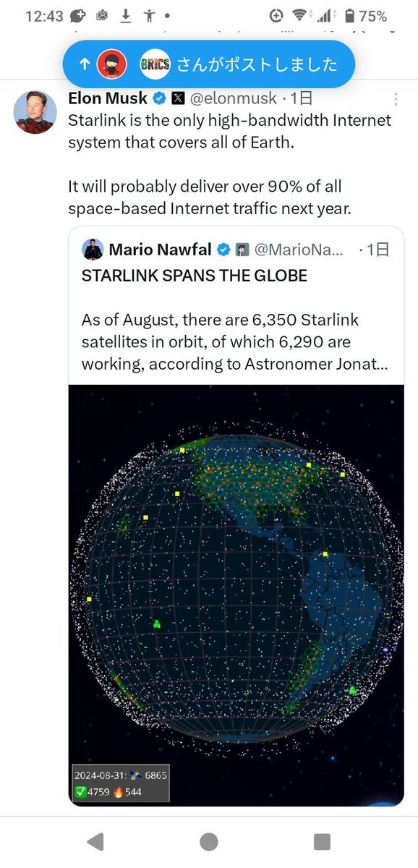
Task: Tap the X affiliation badge next to Elon Musk
Action: click(x=178, y=98)
